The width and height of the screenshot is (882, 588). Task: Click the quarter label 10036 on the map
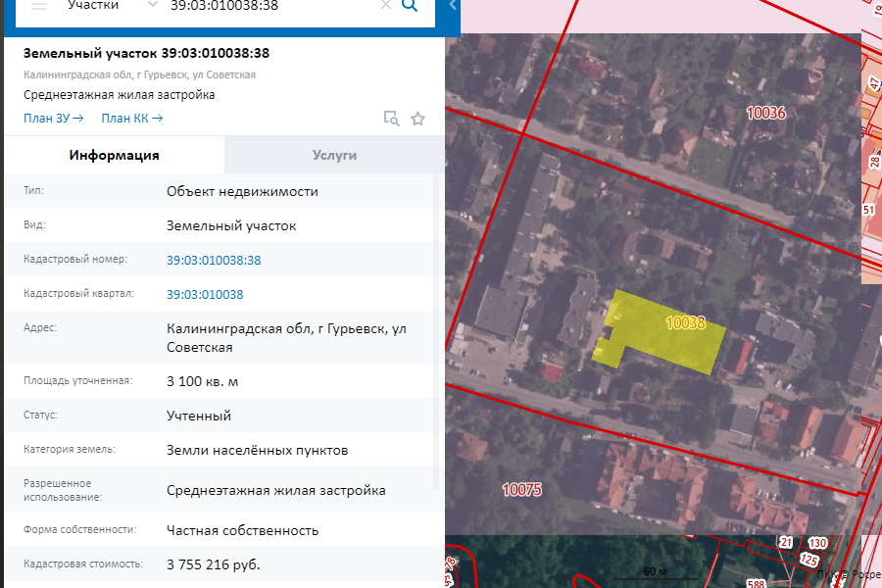coord(767,113)
